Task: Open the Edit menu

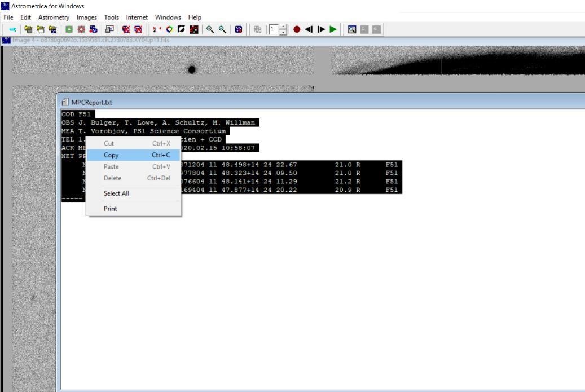Action: (26, 17)
